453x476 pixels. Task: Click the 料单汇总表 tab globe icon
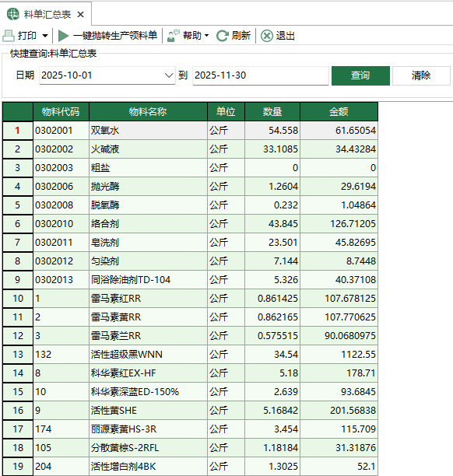13,14
